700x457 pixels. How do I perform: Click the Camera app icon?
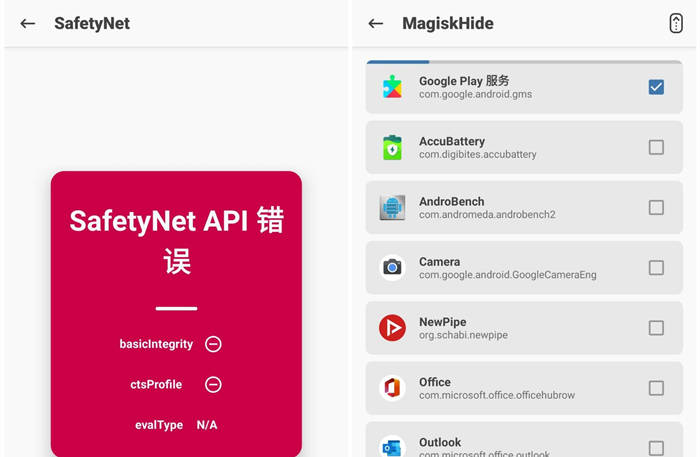click(392, 267)
